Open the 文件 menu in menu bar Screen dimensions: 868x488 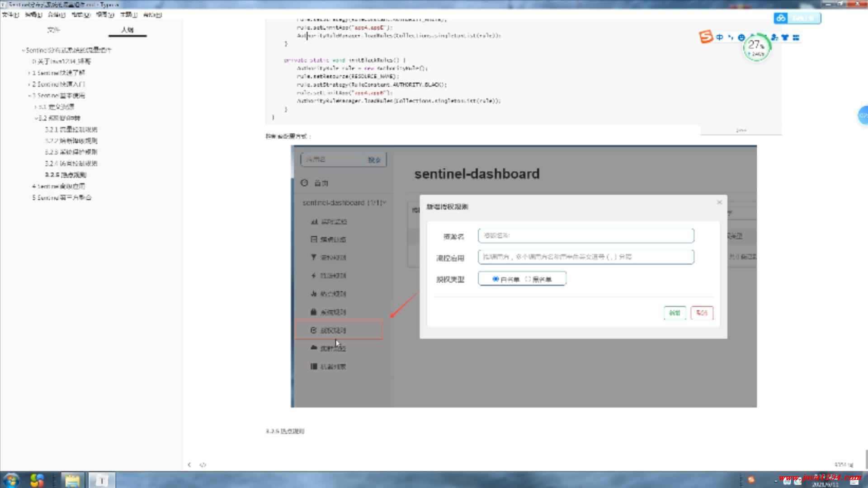(x=10, y=15)
